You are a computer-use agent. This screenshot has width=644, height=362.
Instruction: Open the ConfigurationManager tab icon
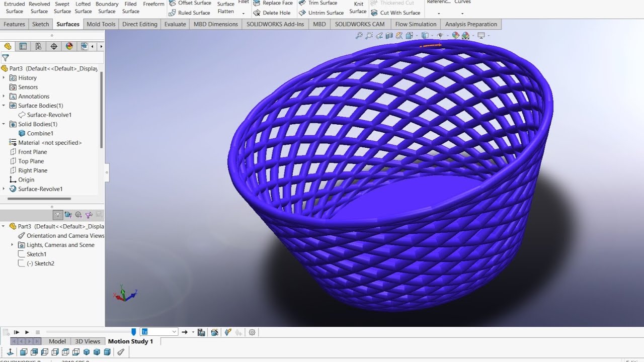pos(38,46)
